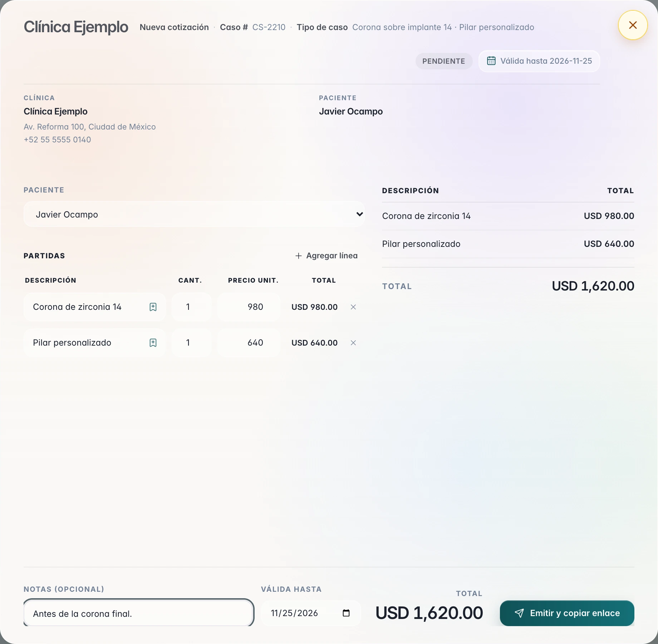The height and width of the screenshot is (644, 658).
Task: Click line total USD 640.00 in Partidas table
Action: 314,343
